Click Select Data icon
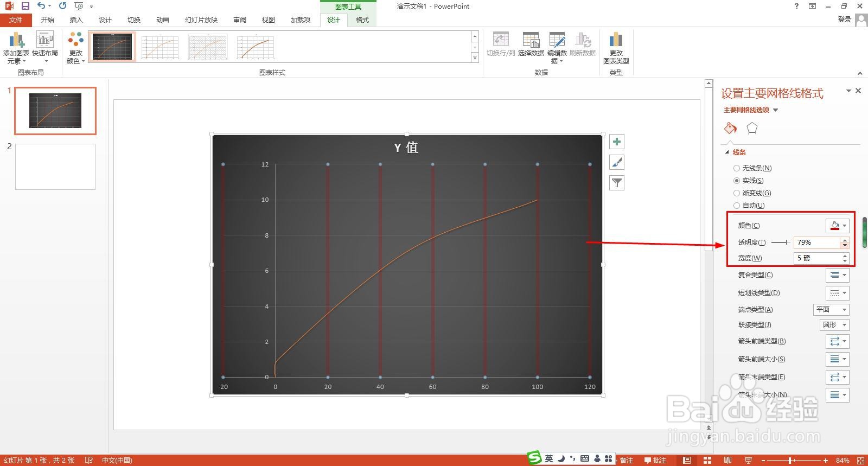Image resolution: width=868 pixels, height=466 pixels. point(531,44)
